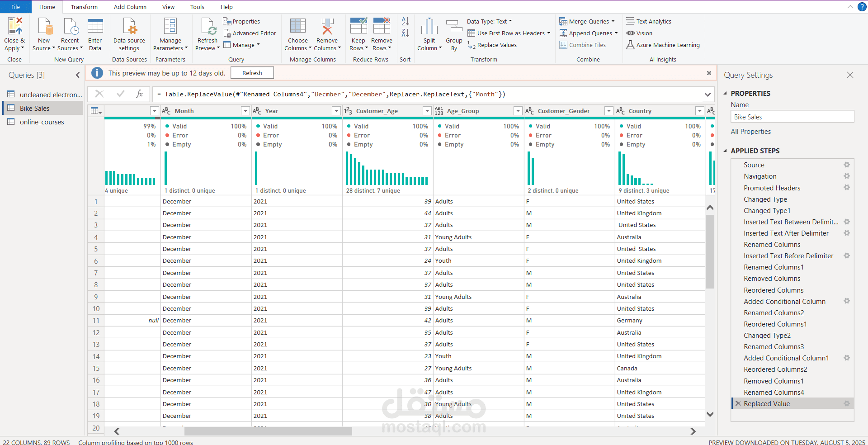Click the Refresh button in the preview banner
This screenshot has width=868, height=445.
[252, 73]
